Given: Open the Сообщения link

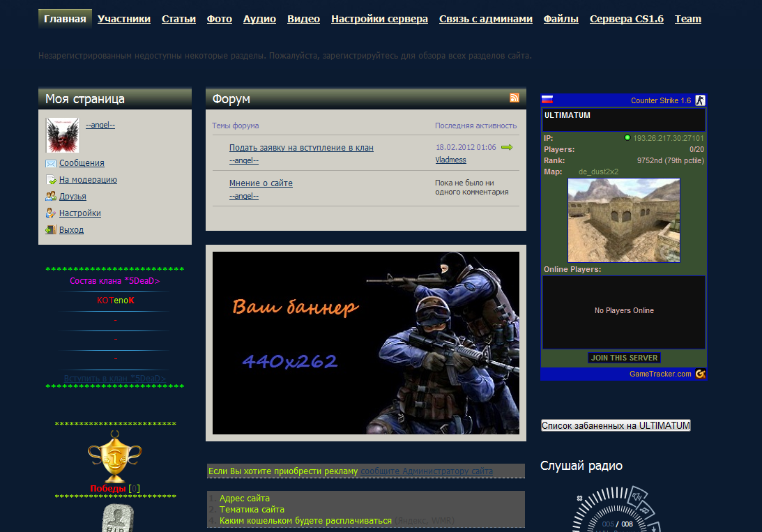Looking at the screenshot, I should pos(82,163).
